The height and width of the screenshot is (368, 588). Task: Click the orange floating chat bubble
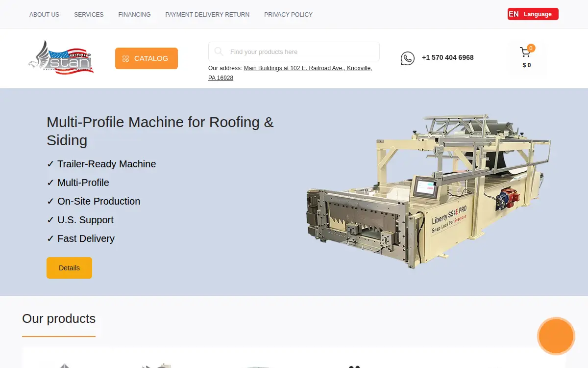[x=556, y=336]
